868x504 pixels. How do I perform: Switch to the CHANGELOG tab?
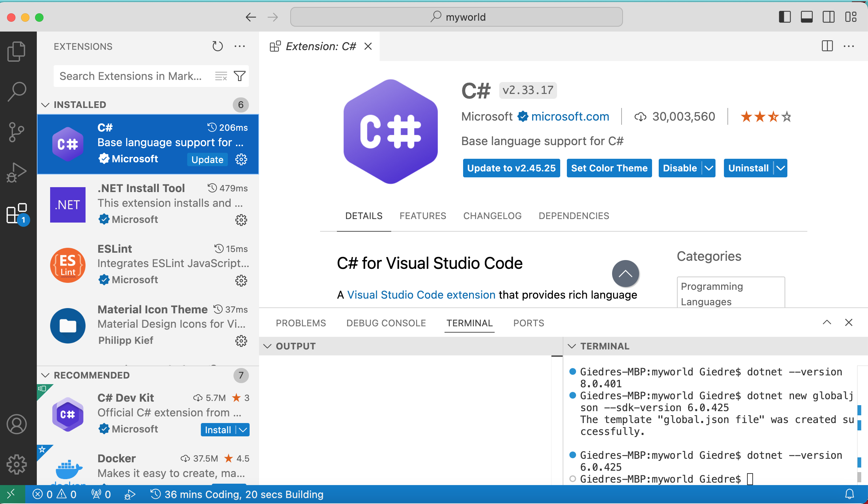pyautogui.click(x=493, y=216)
